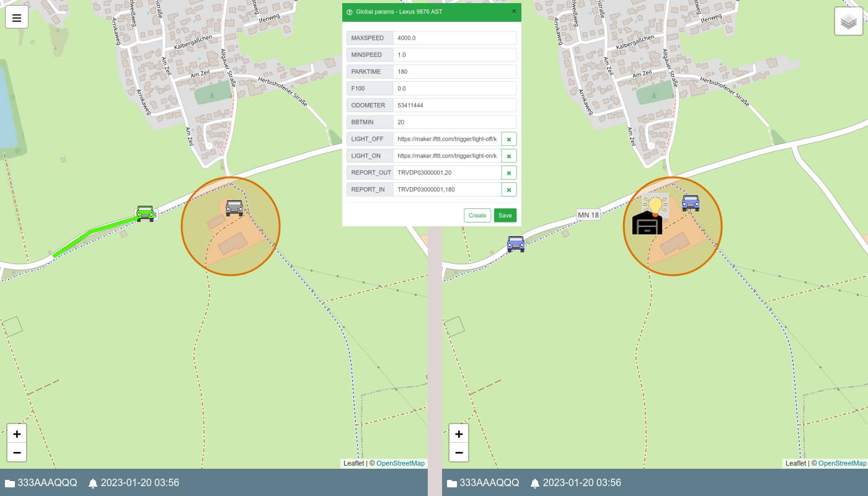Edit the MAXSPEED value field
This screenshot has height=496, width=868.
pyautogui.click(x=454, y=38)
